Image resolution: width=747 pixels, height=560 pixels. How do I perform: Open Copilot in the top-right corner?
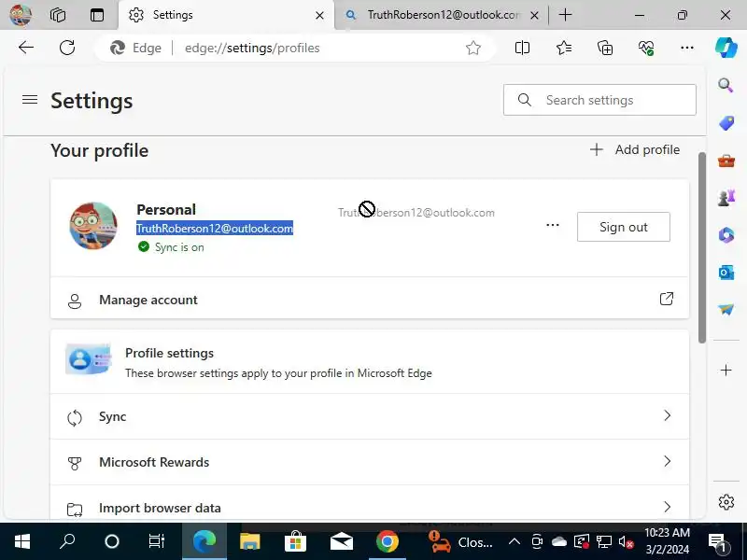pos(726,48)
